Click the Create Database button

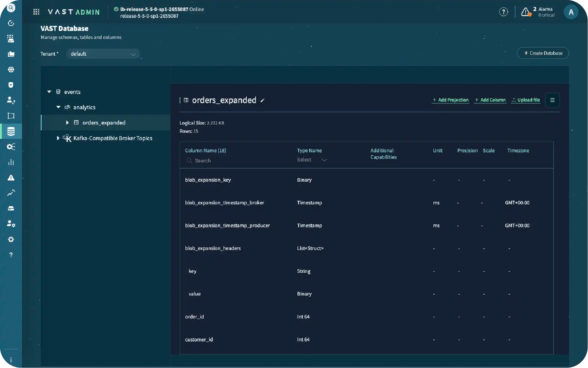[x=543, y=53]
